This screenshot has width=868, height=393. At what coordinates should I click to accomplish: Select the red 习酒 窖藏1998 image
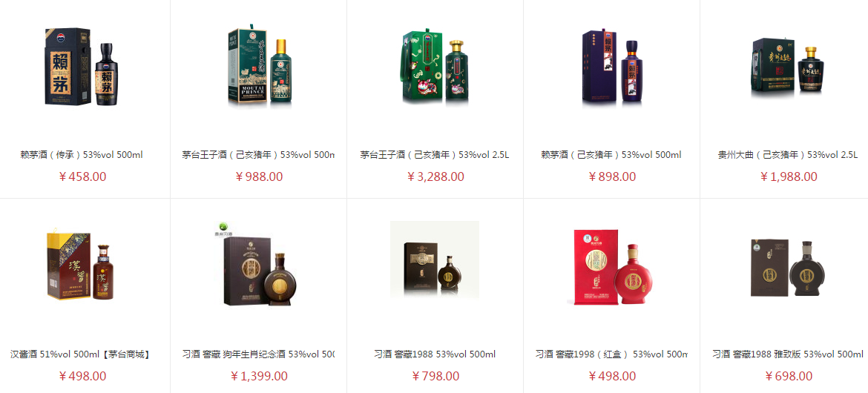click(x=612, y=265)
